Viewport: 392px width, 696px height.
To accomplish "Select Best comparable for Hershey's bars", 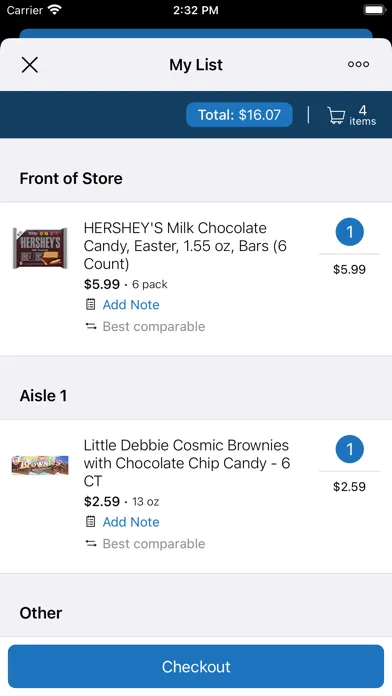I will click(154, 326).
